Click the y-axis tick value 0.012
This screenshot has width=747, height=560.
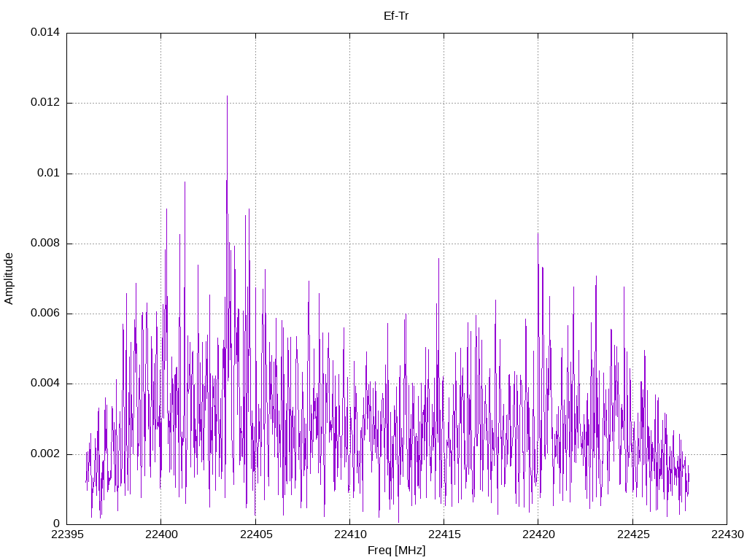point(45,102)
